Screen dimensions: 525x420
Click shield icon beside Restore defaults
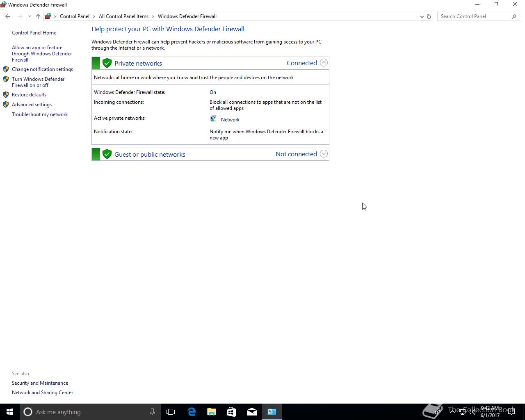[6, 95]
